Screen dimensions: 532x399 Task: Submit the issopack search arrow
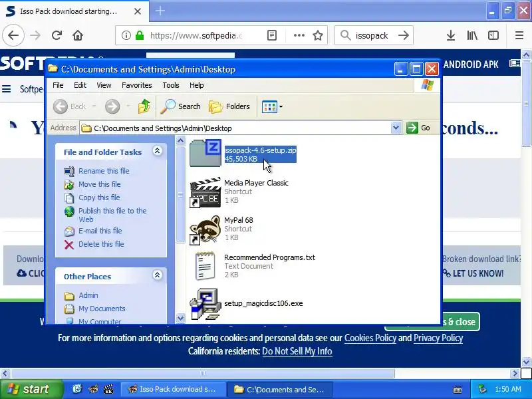404,35
